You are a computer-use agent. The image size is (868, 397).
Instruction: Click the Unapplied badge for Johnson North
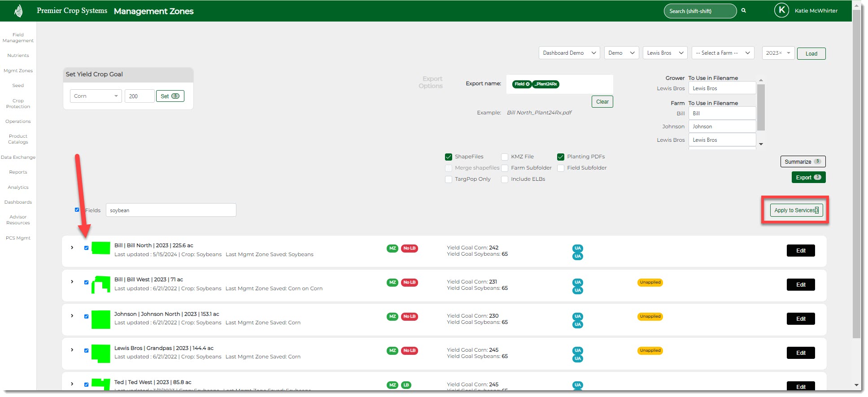[650, 316]
